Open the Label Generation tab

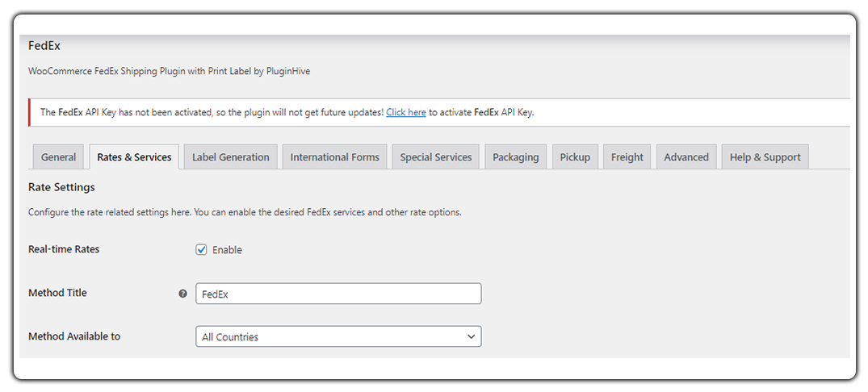pos(231,157)
